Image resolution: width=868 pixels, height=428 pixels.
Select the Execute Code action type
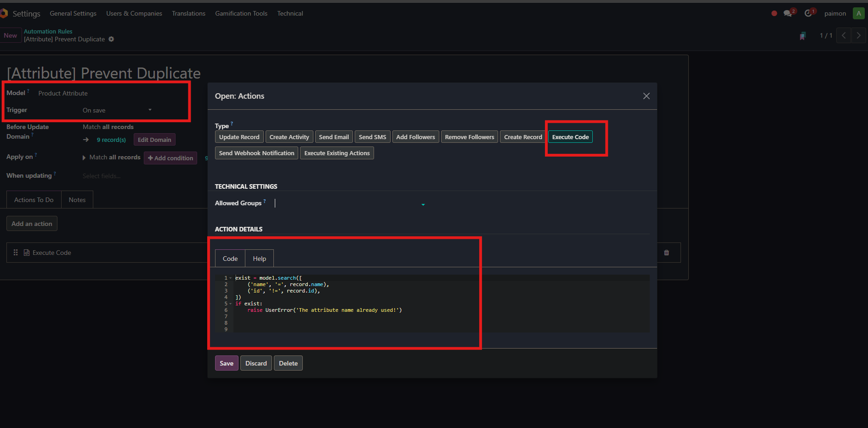570,137
